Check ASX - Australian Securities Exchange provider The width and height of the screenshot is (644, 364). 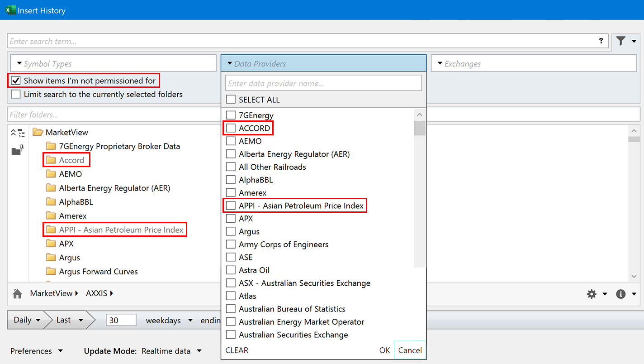(231, 283)
